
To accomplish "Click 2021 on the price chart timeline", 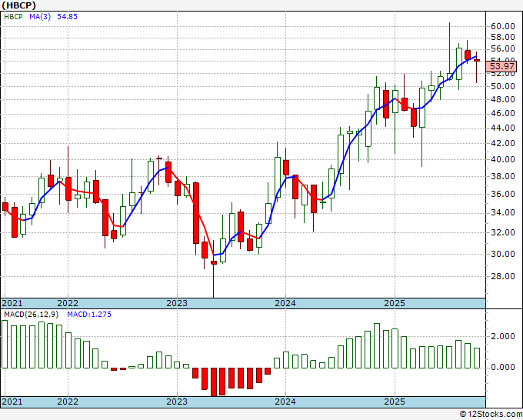I will [x=12, y=303].
